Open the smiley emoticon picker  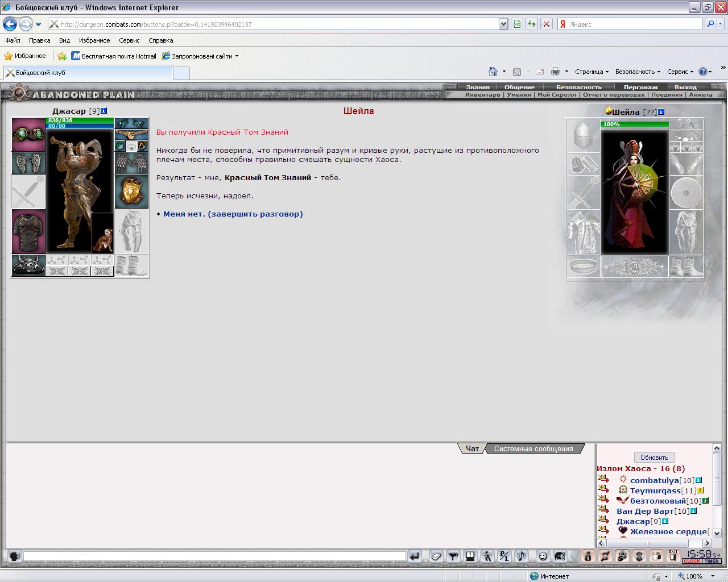[543, 556]
